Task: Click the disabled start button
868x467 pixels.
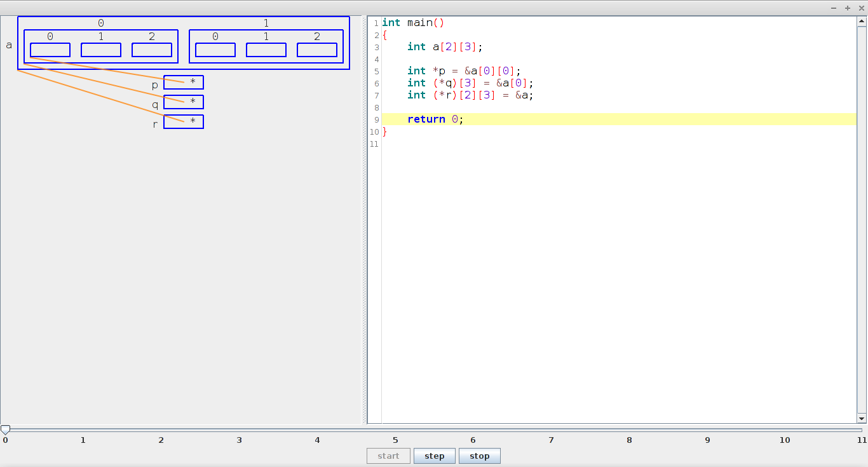Action: point(388,456)
